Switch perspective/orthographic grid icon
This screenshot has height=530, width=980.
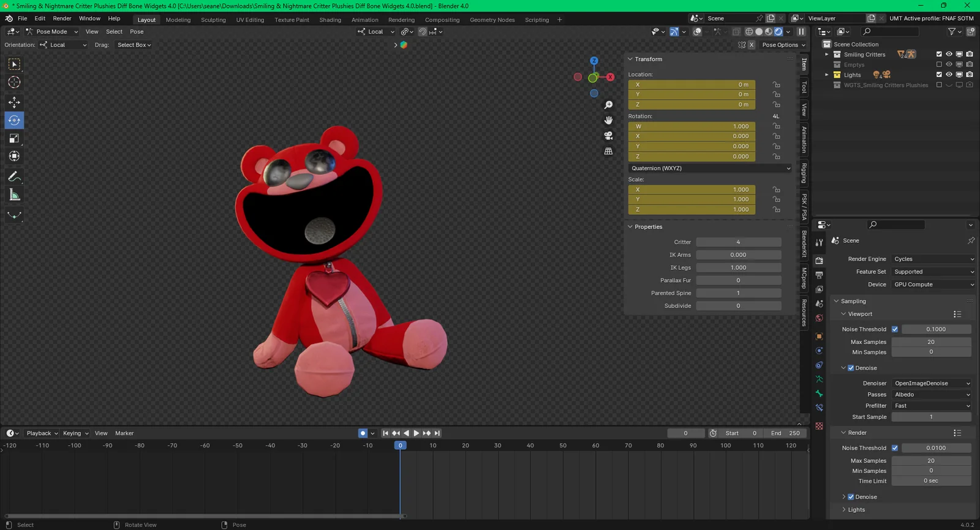[608, 151]
